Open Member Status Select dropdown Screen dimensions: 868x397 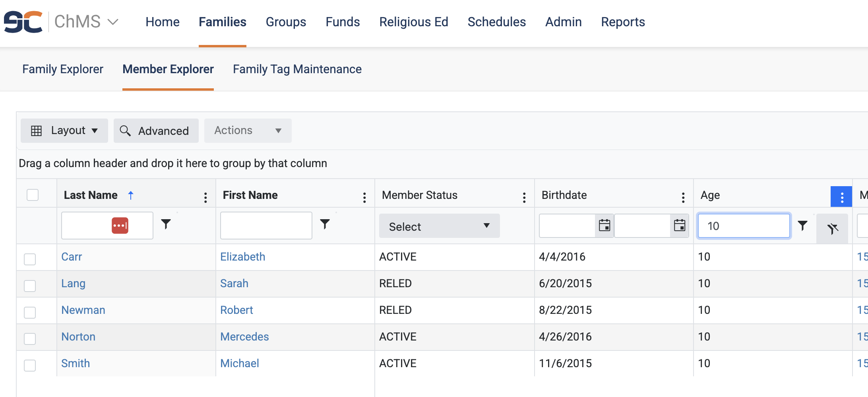click(x=440, y=226)
